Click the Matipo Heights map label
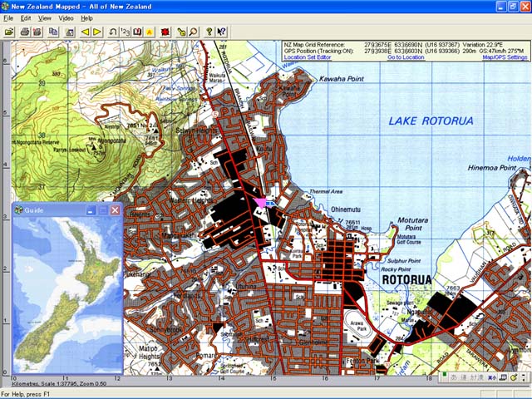532x399 pixels. click(149, 352)
